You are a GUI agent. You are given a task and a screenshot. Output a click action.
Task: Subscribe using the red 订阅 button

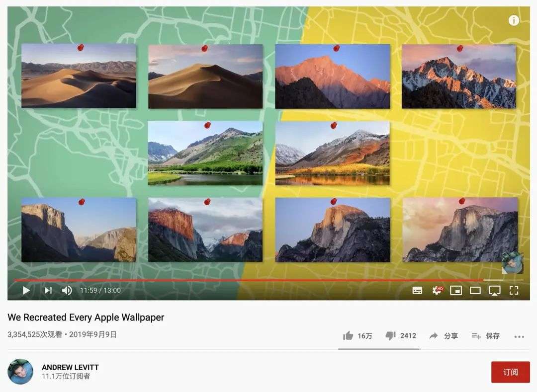point(510,372)
